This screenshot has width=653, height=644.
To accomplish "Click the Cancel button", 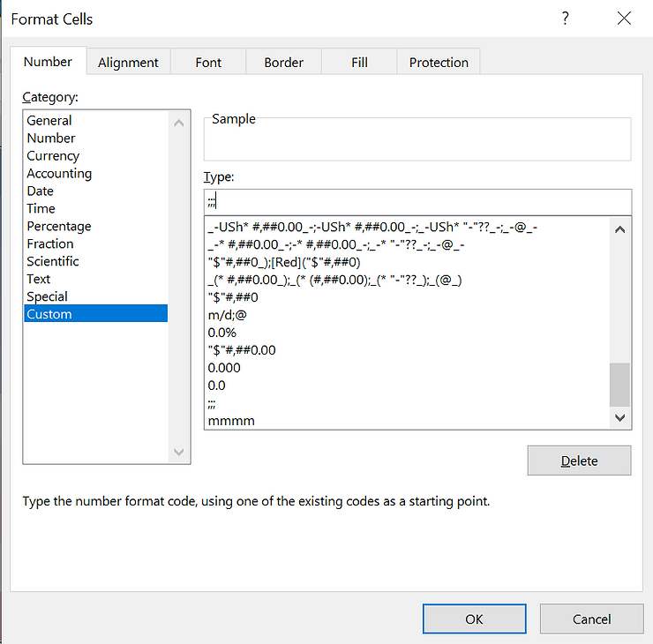I will [591, 619].
